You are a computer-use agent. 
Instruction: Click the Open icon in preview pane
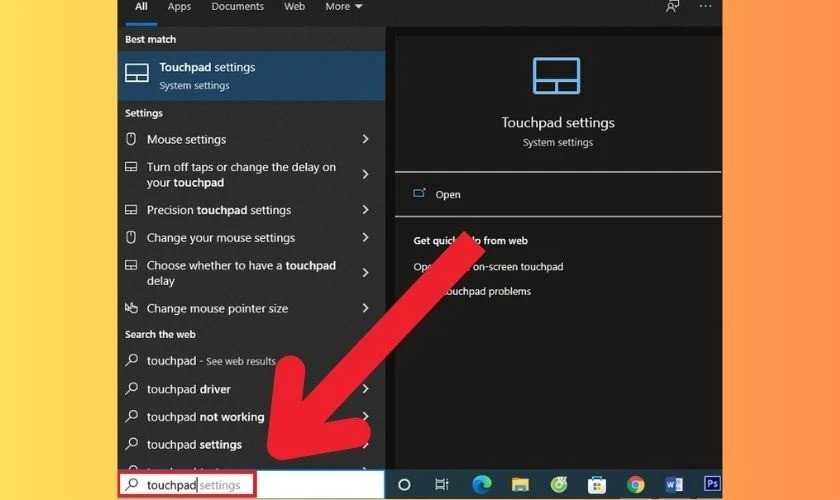[419, 193]
